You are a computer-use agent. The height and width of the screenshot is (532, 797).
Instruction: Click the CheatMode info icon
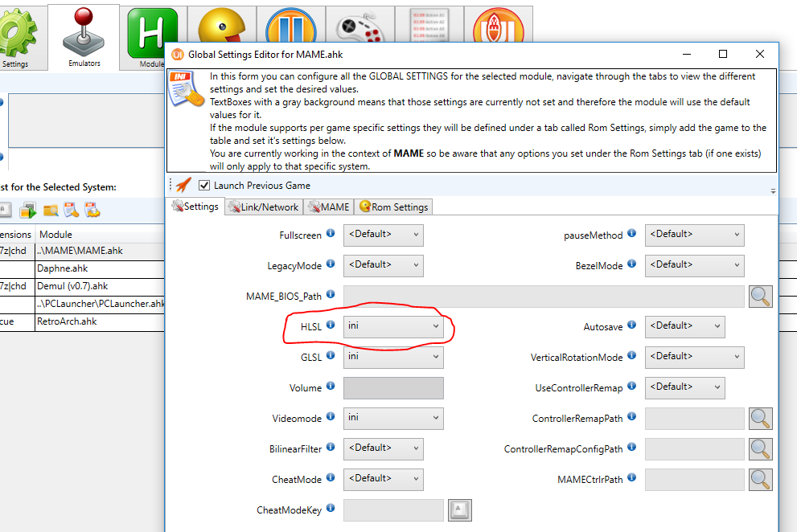coord(331,477)
